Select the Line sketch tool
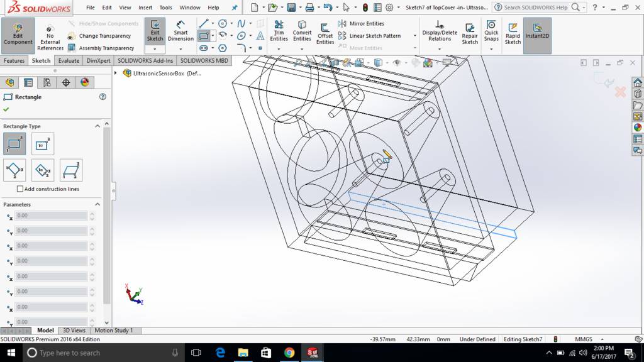 point(203,24)
